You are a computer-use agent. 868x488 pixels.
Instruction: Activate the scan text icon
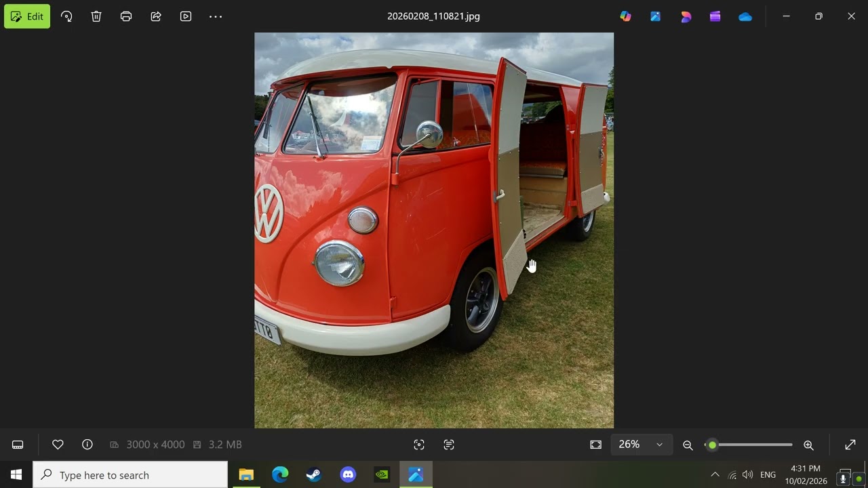(x=449, y=445)
